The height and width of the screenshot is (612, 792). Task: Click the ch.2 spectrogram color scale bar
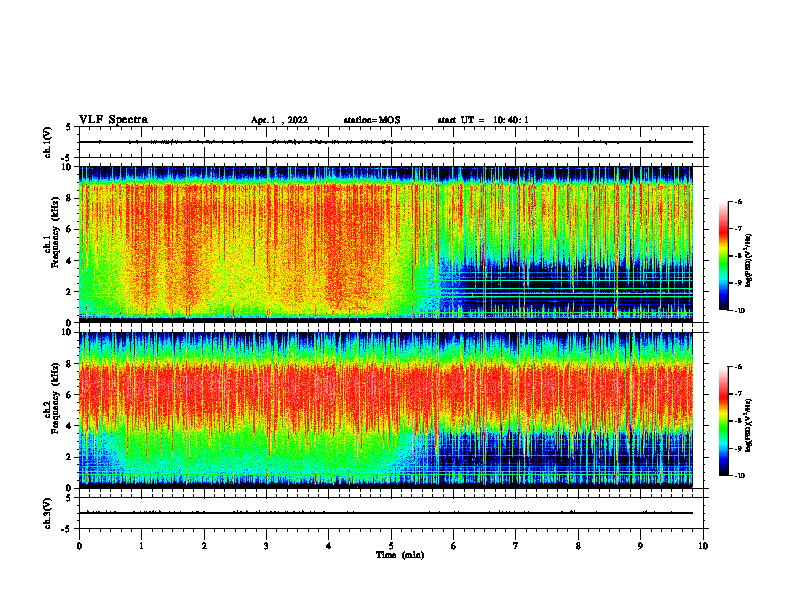(x=723, y=421)
